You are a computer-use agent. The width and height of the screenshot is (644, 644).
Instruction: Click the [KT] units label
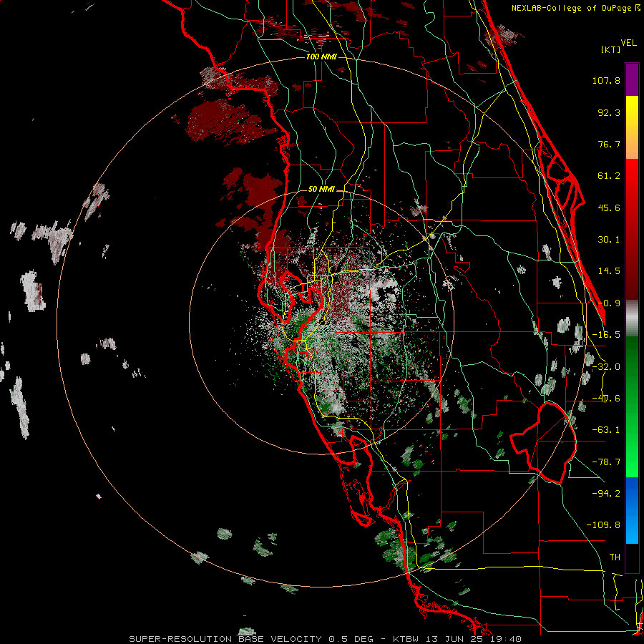[610, 49]
